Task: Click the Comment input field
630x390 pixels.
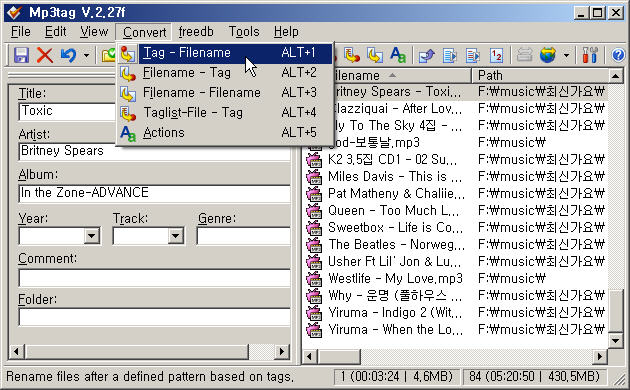Action: coord(154,278)
